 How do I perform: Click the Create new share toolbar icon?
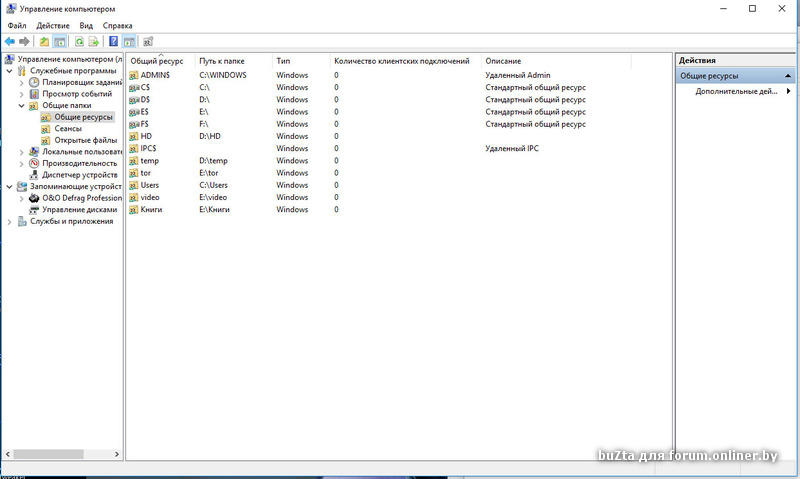pos(148,41)
